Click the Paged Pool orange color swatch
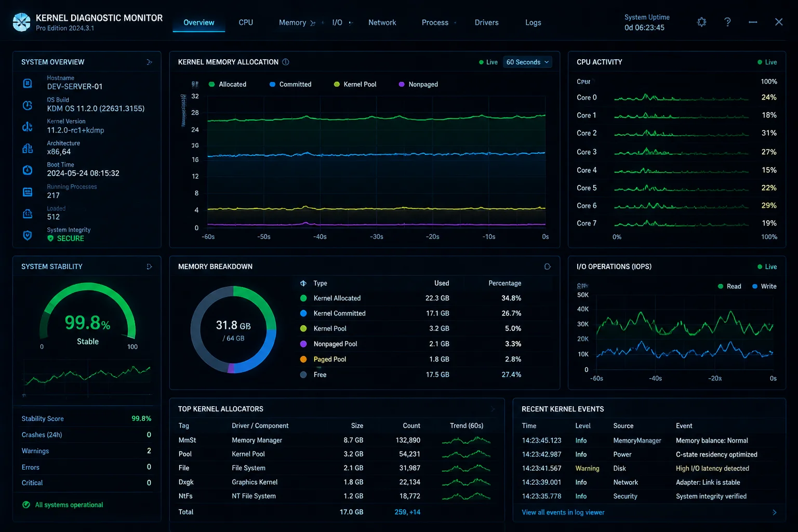The width and height of the screenshot is (798, 532). coord(303,359)
